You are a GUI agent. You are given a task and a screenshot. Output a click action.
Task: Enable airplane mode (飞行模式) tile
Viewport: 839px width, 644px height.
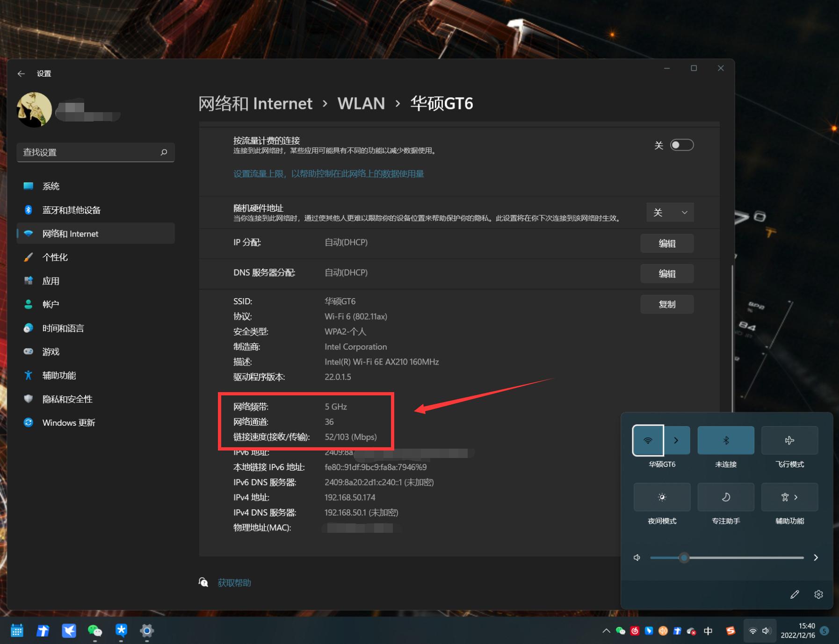pos(789,440)
